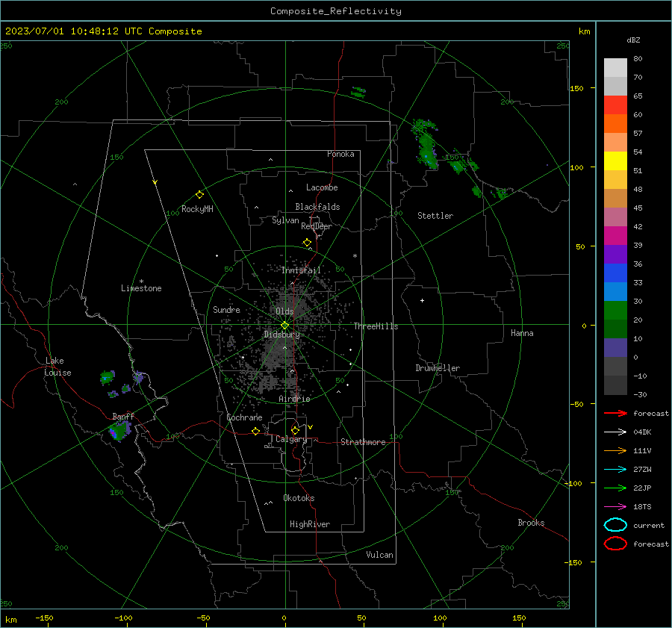Click the HighRiver city label

pyautogui.click(x=310, y=524)
